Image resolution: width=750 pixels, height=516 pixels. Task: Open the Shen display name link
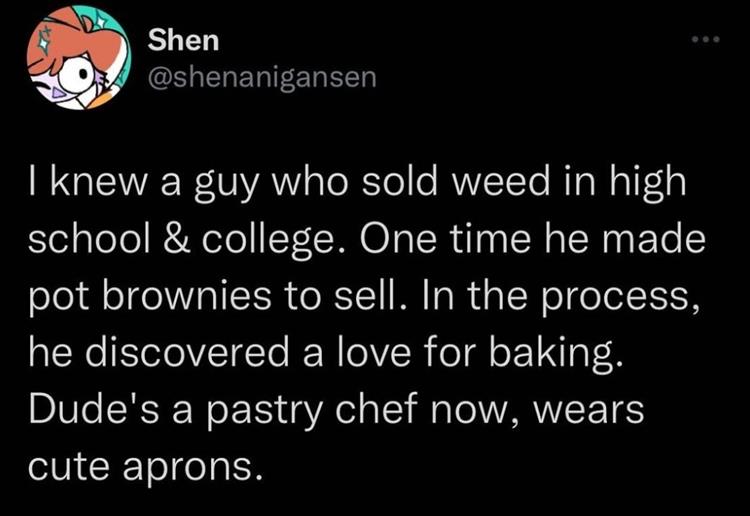(x=184, y=41)
